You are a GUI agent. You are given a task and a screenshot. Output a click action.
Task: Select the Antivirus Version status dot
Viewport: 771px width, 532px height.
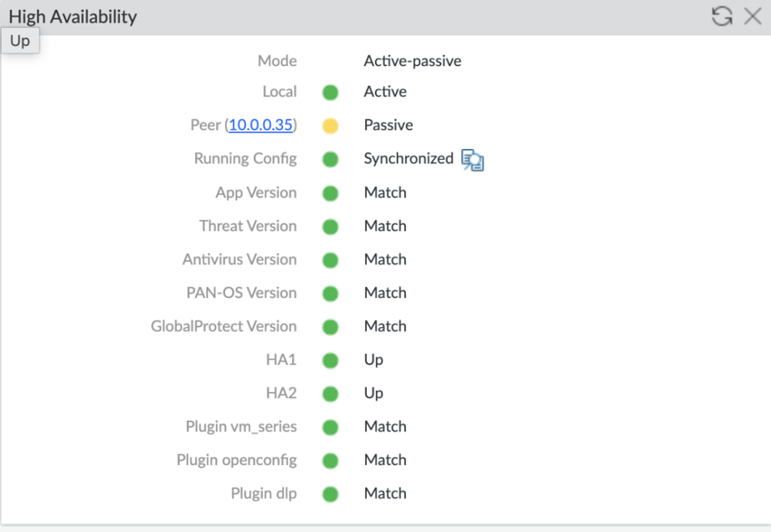point(330,259)
